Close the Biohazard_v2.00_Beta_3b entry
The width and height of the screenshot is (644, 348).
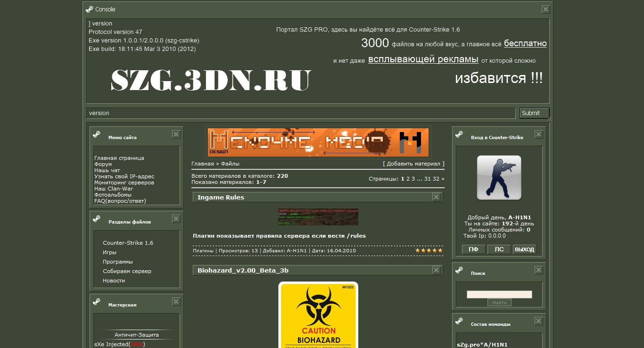[x=437, y=270]
